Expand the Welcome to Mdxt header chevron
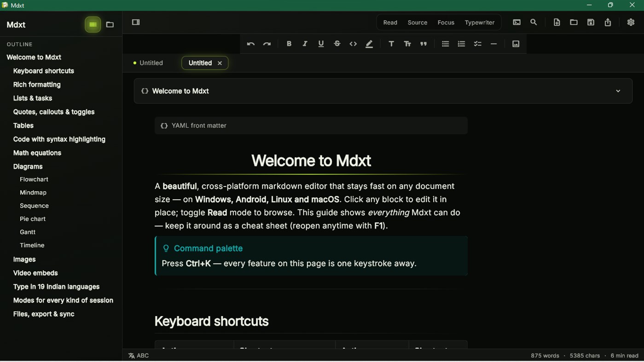The image size is (644, 362). [618, 91]
